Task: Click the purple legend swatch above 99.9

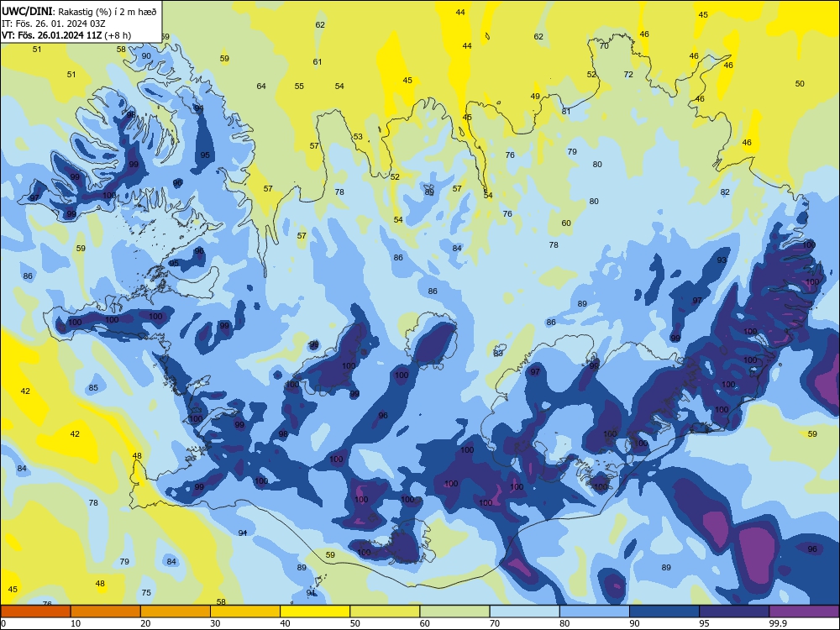Action: 804,612
